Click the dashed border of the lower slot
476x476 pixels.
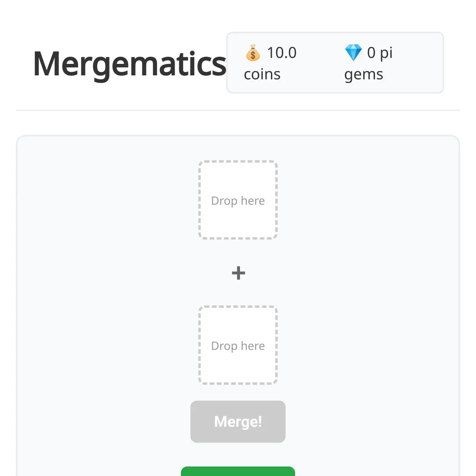[238, 307]
